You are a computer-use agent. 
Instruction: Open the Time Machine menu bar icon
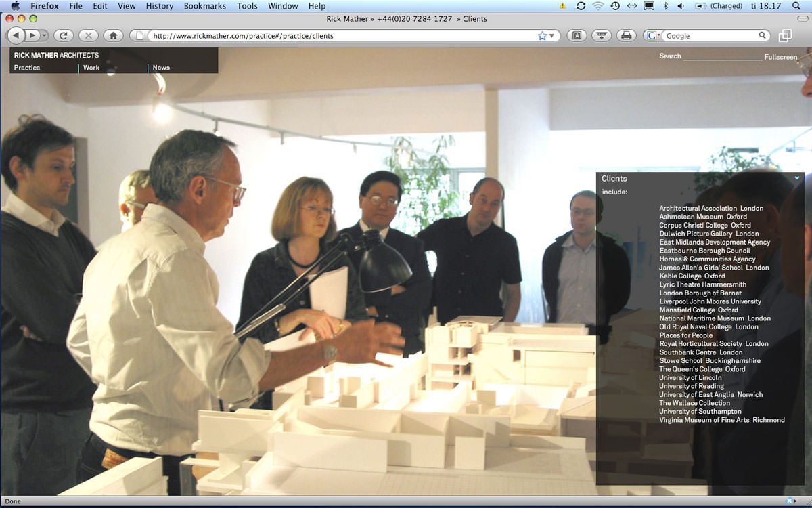point(614,6)
